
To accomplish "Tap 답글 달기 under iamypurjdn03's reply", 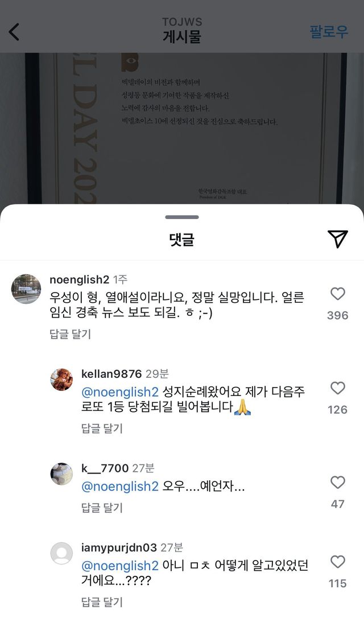I will [102, 602].
